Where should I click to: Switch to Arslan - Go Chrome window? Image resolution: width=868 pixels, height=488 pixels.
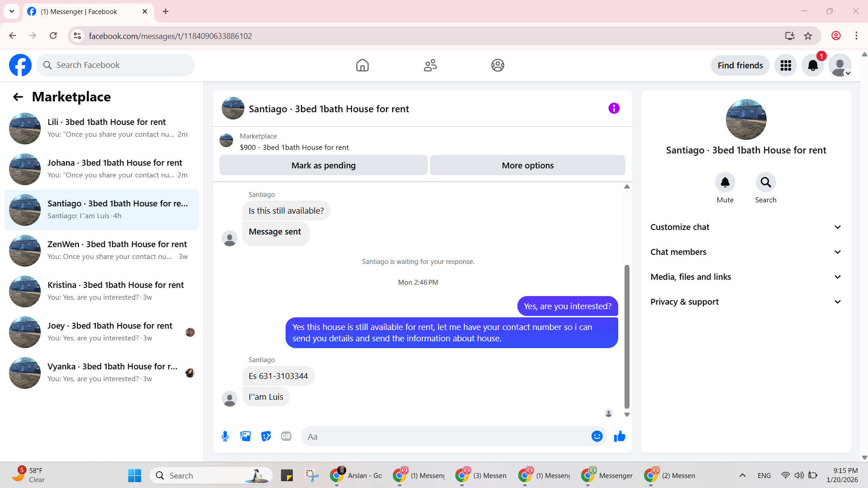click(356, 475)
